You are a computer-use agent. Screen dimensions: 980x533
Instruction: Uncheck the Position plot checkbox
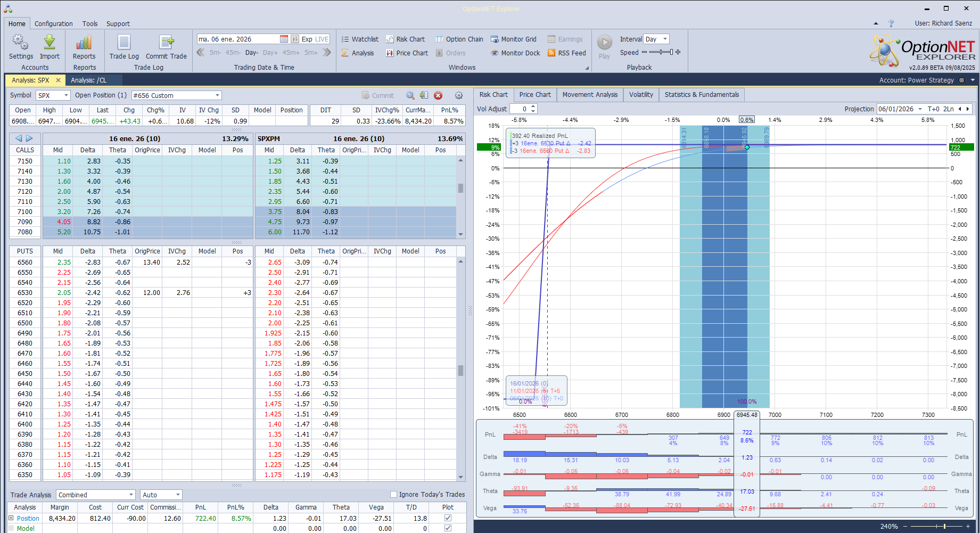pos(448,518)
